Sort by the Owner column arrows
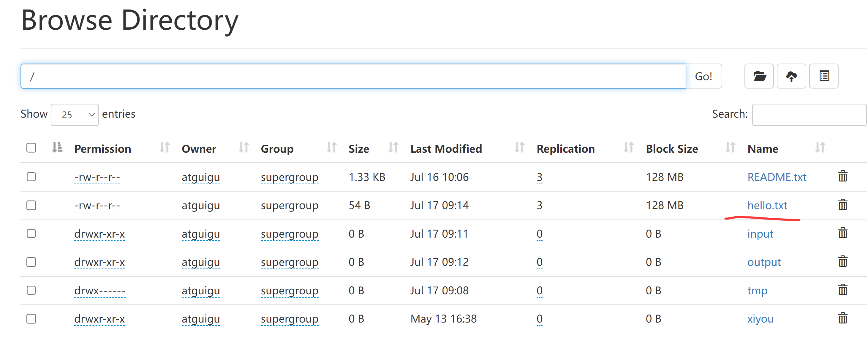The width and height of the screenshot is (868, 338). click(244, 148)
